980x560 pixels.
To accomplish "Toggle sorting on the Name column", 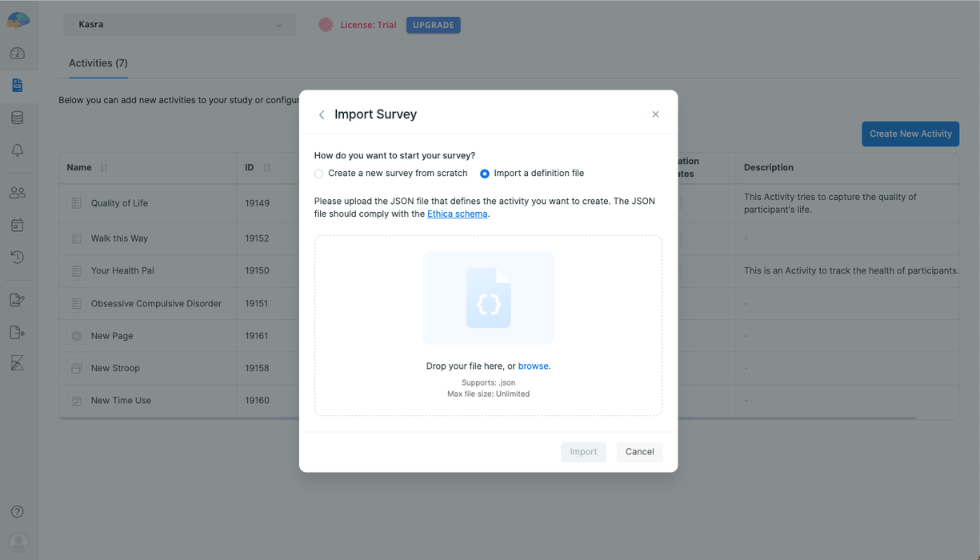I will (x=104, y=167).
